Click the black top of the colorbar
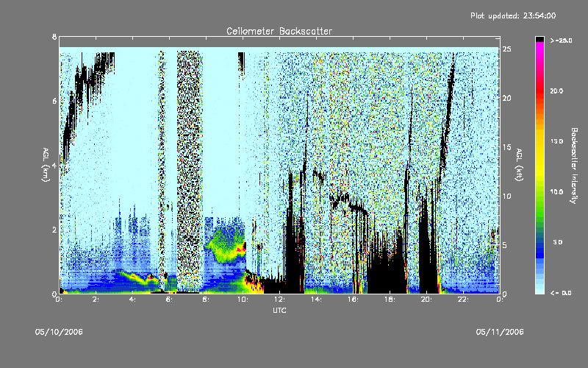Viewport: 588px width, 368px height. (x=539, y=40)
